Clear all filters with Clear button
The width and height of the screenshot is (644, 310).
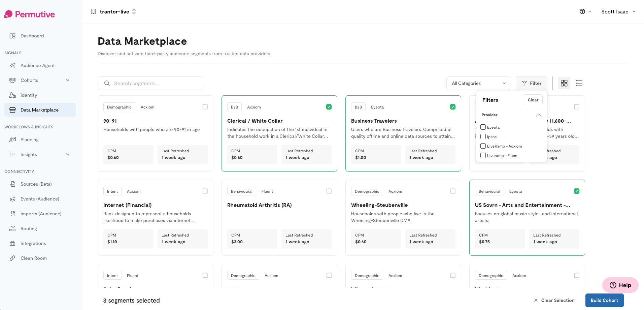(x=533, y=100)
